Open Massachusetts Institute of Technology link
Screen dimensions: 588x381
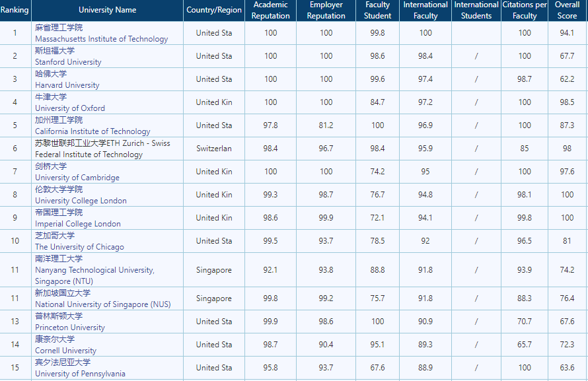(x=101, y=39)
